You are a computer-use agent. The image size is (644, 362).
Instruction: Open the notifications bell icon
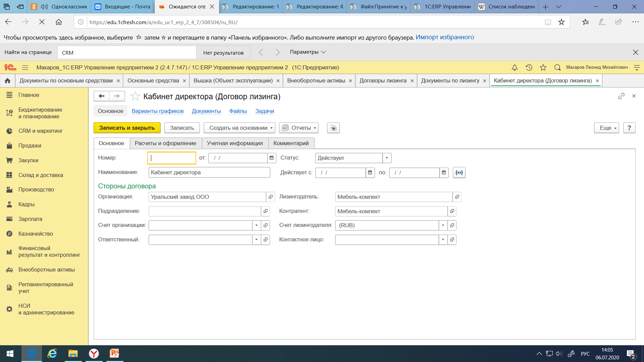[515, 67]
